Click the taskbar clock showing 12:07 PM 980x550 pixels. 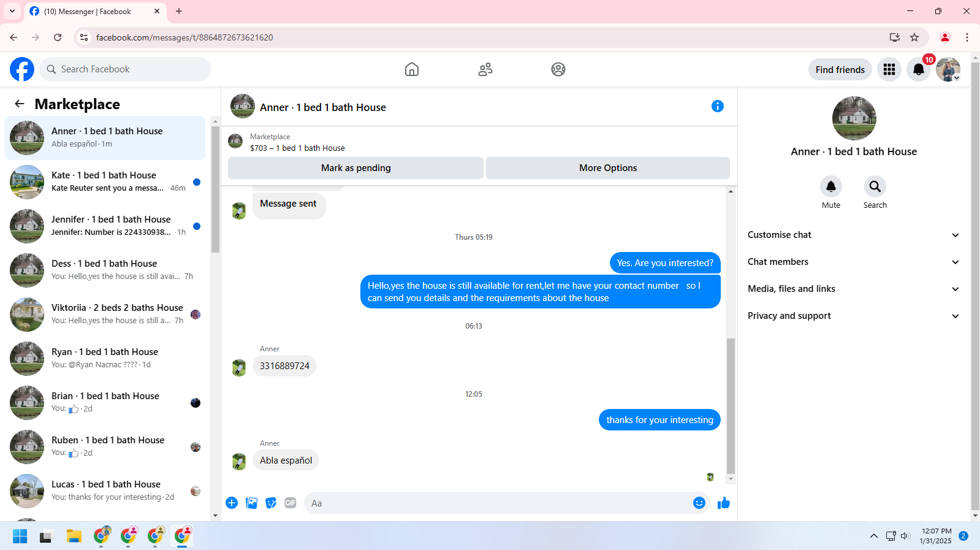(936, 536)
